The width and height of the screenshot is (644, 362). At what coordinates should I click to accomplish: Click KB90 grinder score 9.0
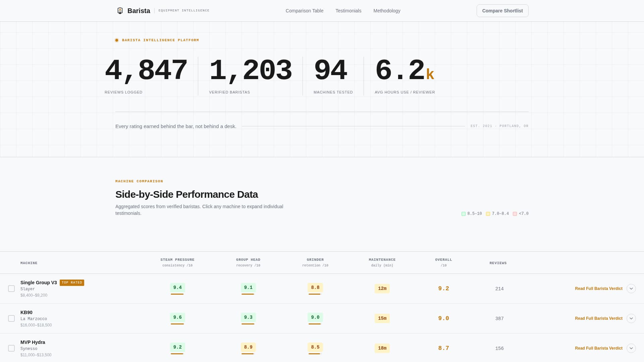315,317
